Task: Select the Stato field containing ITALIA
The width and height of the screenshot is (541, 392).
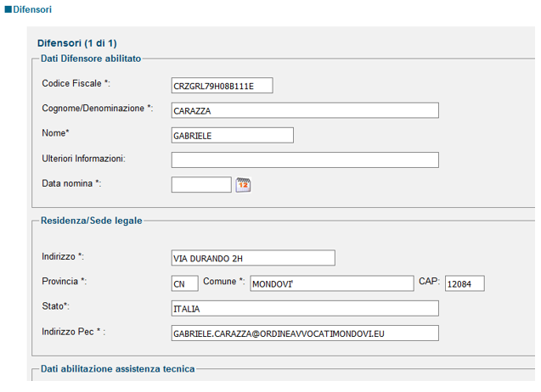Action: coord(305,308)
